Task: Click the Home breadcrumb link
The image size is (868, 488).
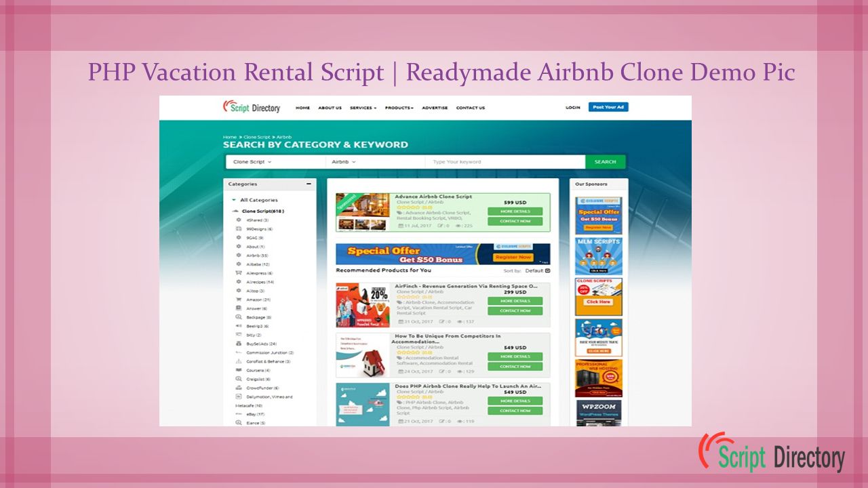Action: [x=230, y=137]
